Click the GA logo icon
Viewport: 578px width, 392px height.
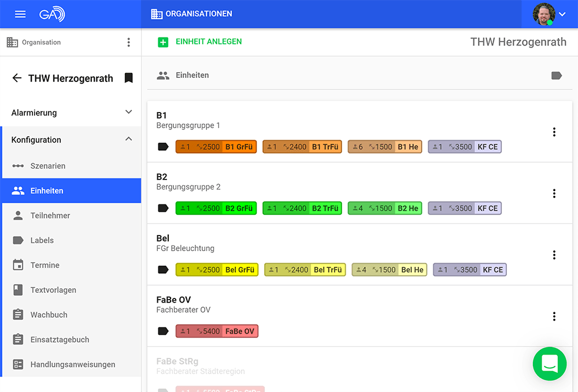tap(52, 14)
